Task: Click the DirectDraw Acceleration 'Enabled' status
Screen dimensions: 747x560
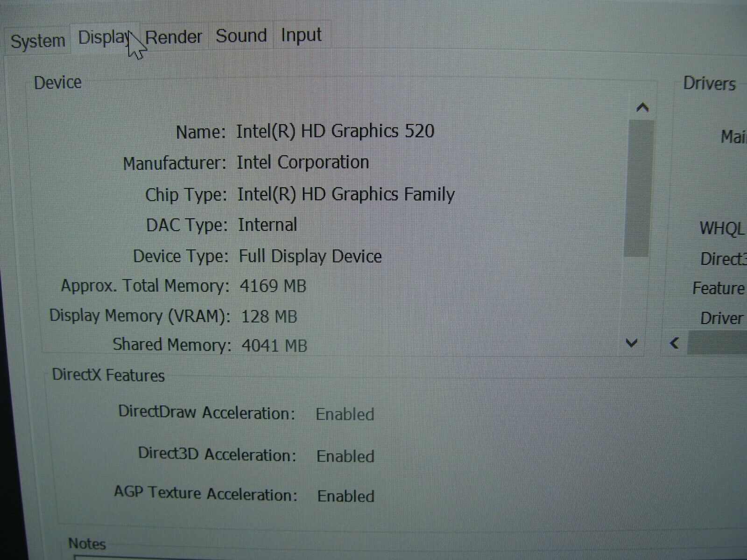Action: pos(345,414)
